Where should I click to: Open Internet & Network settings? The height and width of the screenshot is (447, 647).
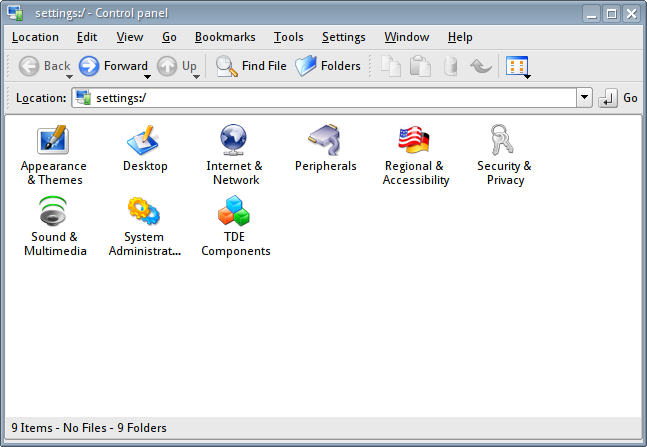tap(234, 155)
